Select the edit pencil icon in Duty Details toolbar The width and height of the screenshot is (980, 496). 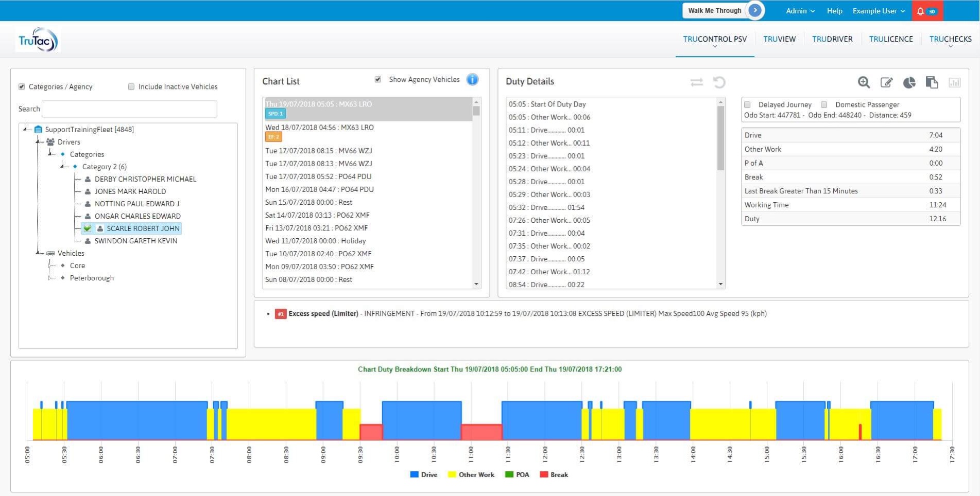coord(886,82)
